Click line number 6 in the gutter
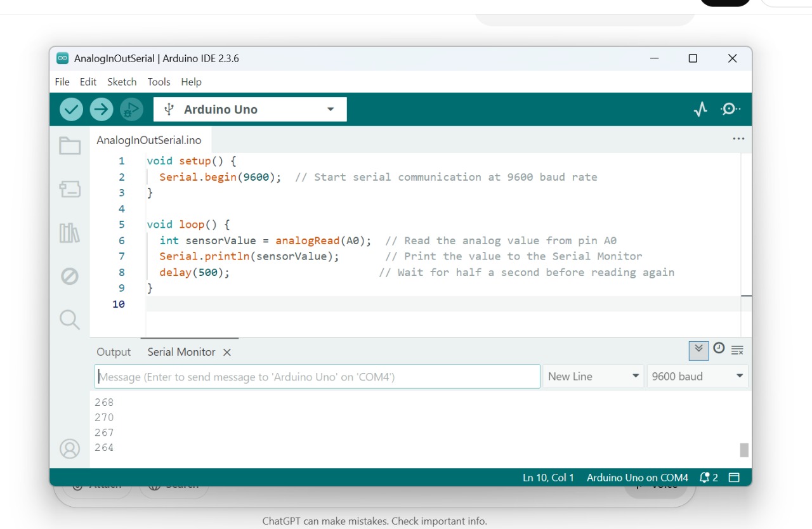Viewport: 812px width, 529px height. coord(122,240)
